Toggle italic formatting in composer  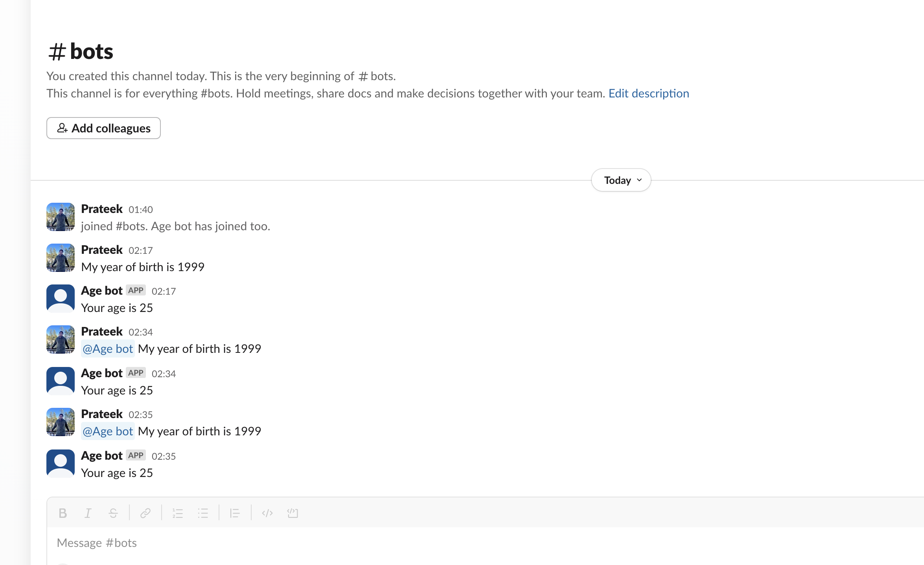[88, 513]
